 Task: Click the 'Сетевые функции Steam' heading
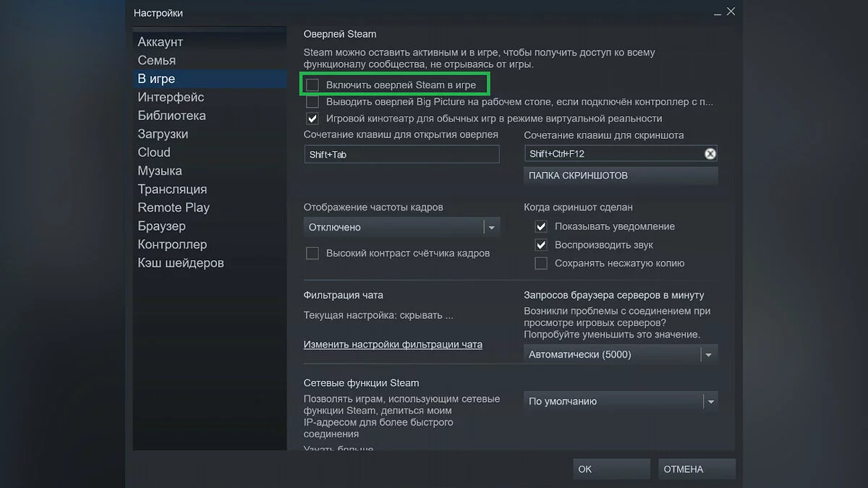click(362, 383)
